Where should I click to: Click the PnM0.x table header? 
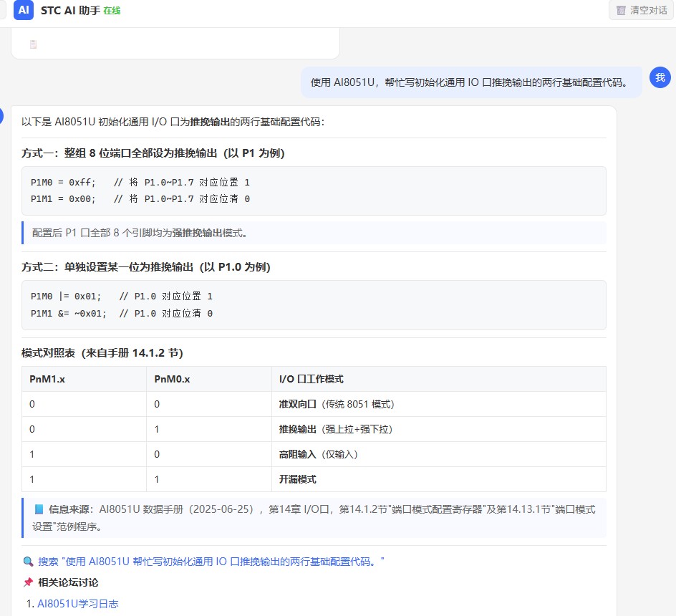pyautogui.click(x=209, y=379)
